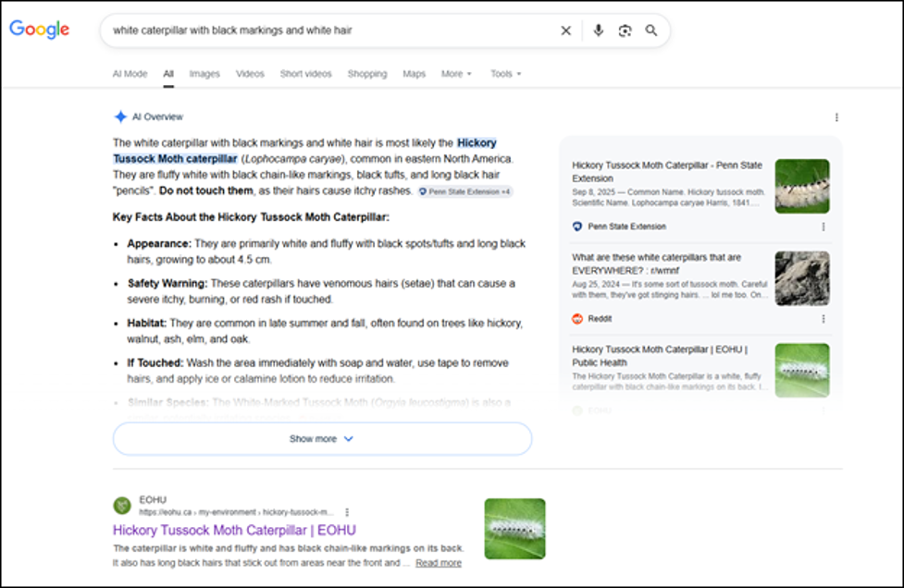Click the 'Safety Warning:' bullet text

click(167, 283)
